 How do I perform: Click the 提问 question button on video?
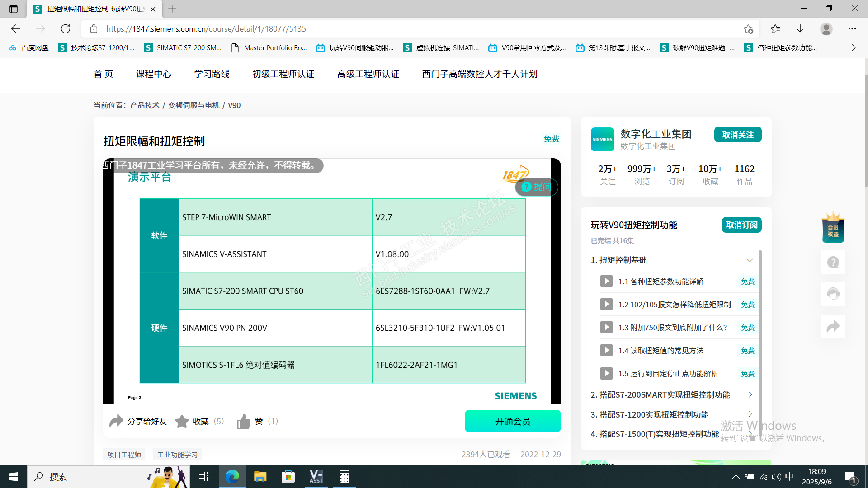point(537,187)
